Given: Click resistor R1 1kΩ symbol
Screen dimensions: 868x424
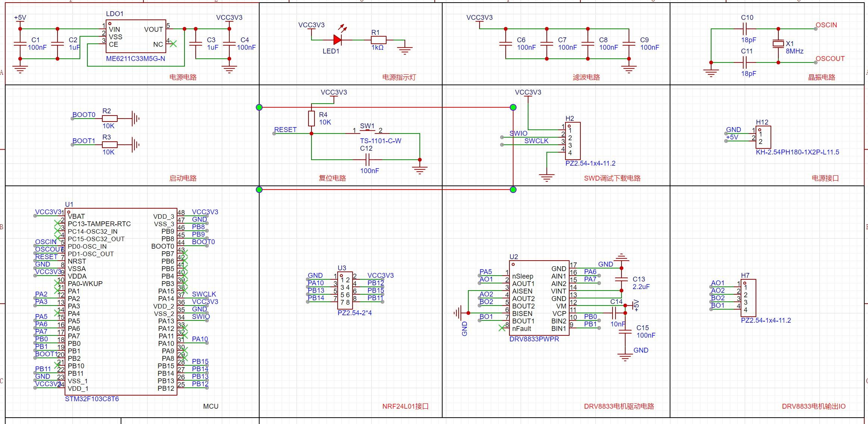Looking at the screenshot, I should [378, 40].
